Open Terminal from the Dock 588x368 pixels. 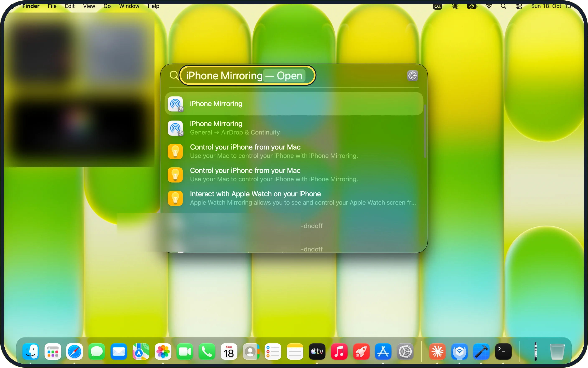point(503,352)
